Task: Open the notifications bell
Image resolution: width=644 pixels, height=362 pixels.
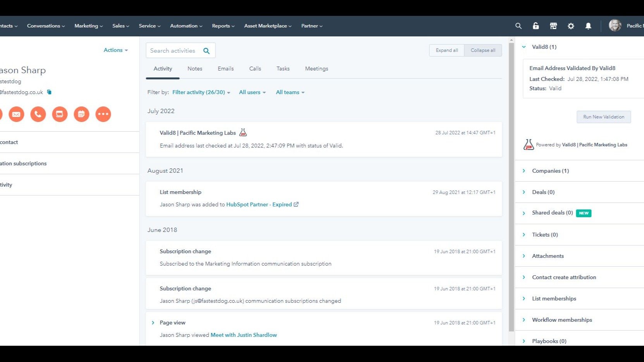Action: point(588,26)
